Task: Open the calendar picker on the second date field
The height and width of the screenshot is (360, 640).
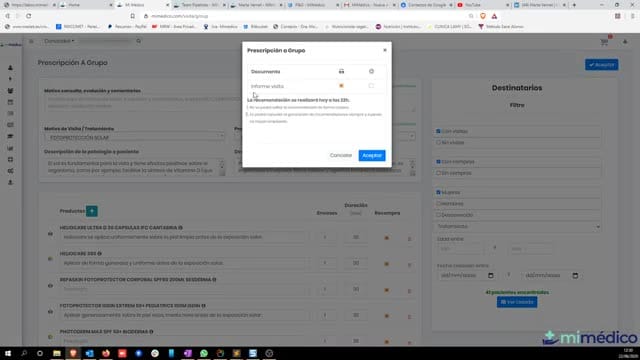Action: 575,276
